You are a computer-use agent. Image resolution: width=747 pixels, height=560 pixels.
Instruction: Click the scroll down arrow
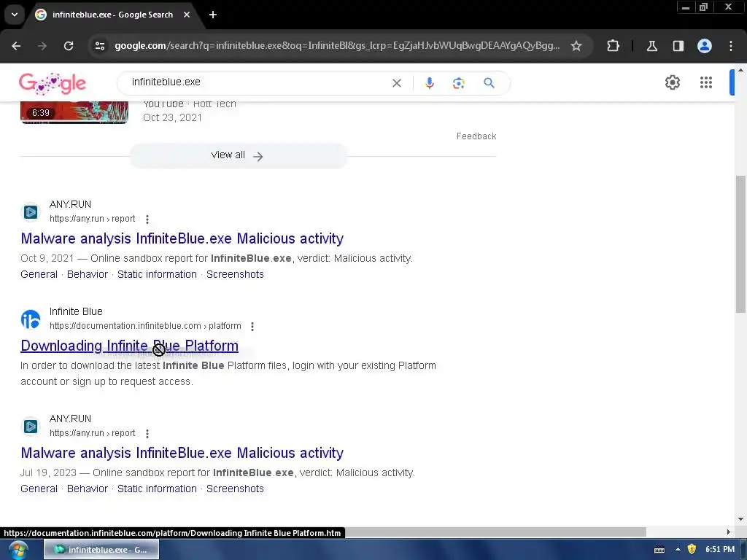click(740, 519)
